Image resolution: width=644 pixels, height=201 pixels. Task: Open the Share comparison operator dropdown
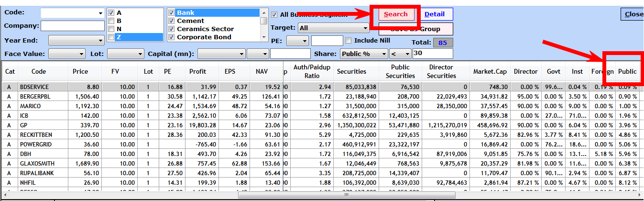(x=400, y=54)
